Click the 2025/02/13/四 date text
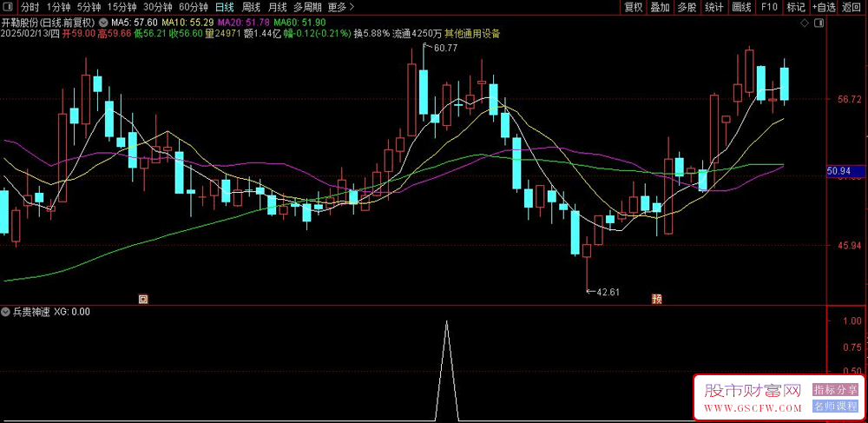This screenshot has width=868, height=423. click(30, 34)
